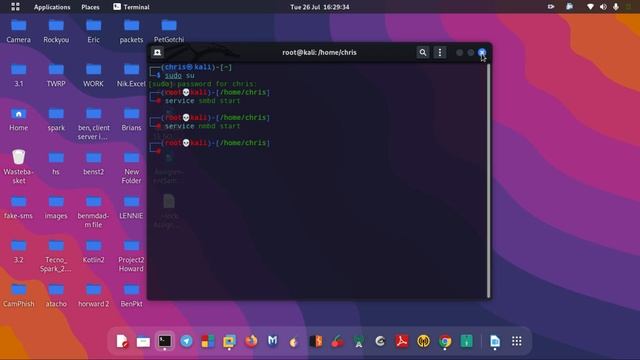Select the TWRP desktop folder
This screenshot has height=360, width=640.
(x=56, y=75)
